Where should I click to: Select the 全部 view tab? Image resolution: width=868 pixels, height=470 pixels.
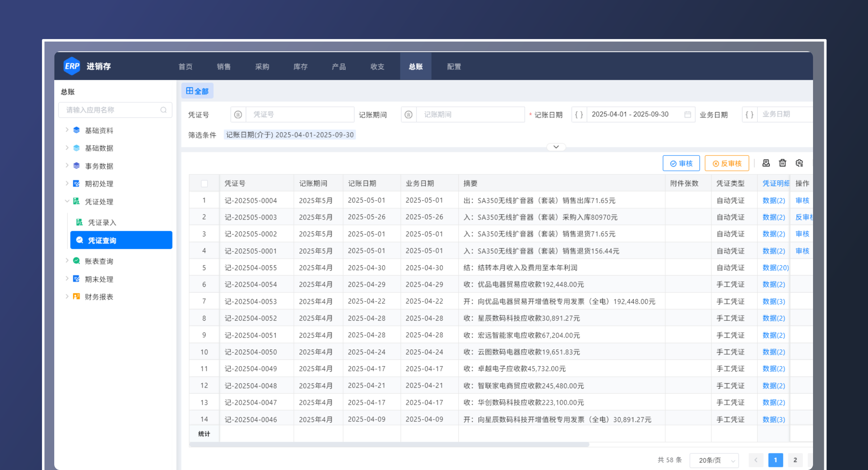pyautogui.click(x=197, y=90)
